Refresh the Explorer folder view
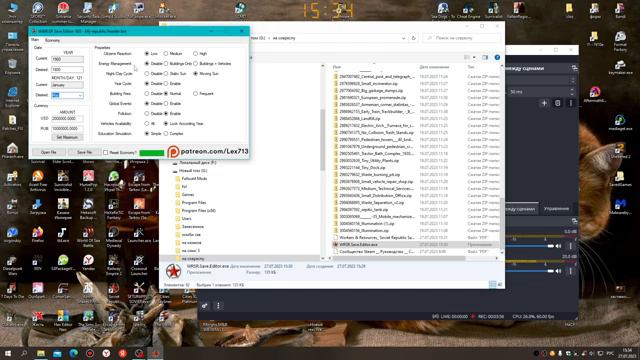Image resolution: width=640 pixels, height=360 pixels. [413, 38]
